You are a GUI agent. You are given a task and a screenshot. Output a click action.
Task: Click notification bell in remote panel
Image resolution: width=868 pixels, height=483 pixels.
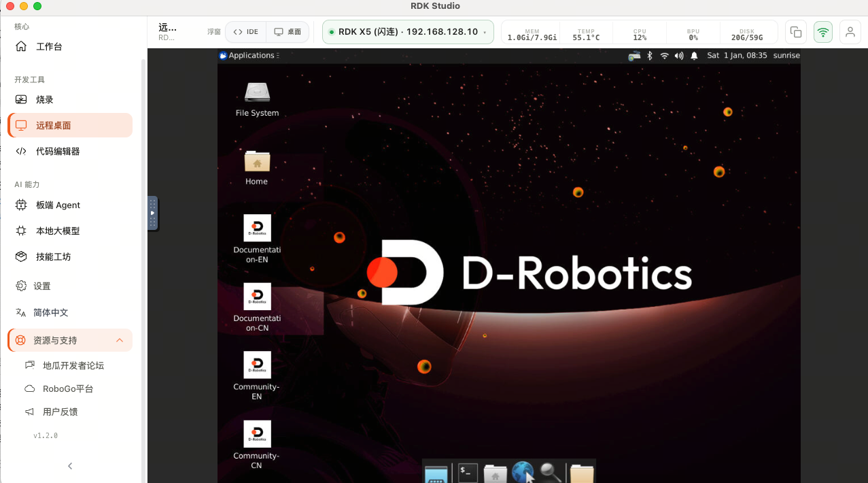coord(694,56)
